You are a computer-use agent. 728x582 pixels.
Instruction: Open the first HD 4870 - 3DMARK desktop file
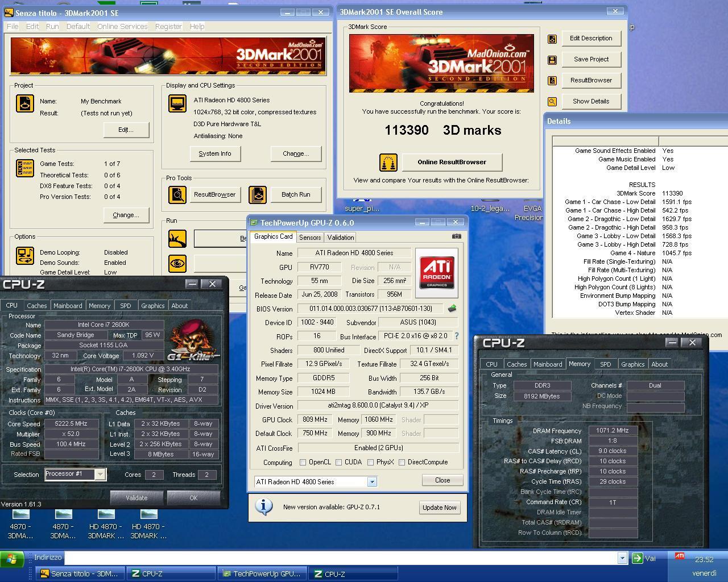click(x=106, y=525)
